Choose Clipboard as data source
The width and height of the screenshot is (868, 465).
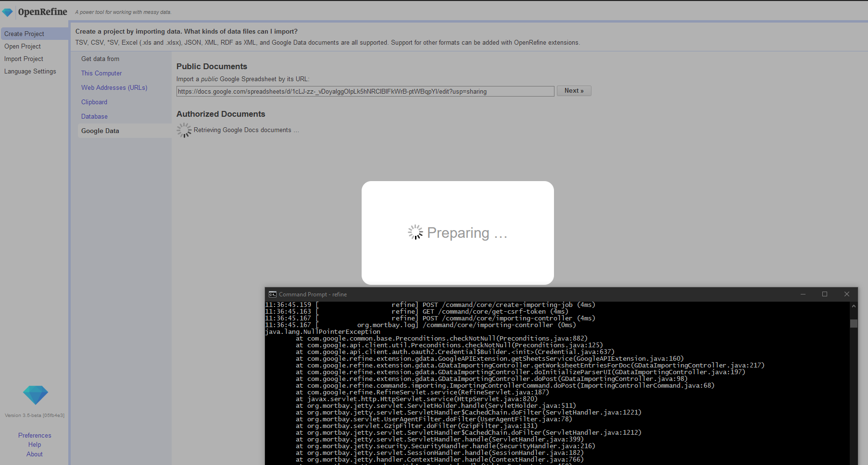click(94, 102)
